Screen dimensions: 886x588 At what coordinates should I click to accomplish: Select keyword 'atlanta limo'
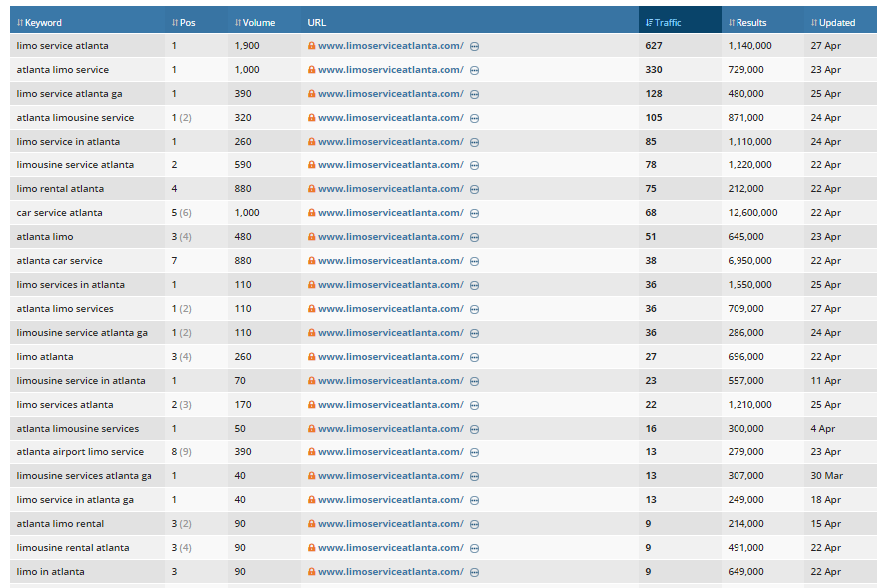coord(45,236)
